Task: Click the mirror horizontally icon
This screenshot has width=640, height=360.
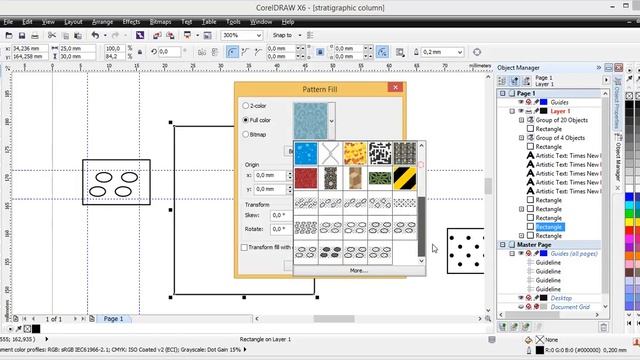Action: pos(202,52)
